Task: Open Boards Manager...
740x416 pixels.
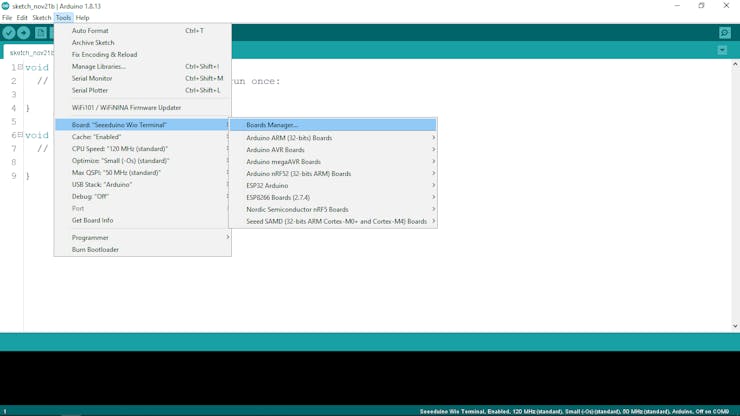Action: pos(333,125)
